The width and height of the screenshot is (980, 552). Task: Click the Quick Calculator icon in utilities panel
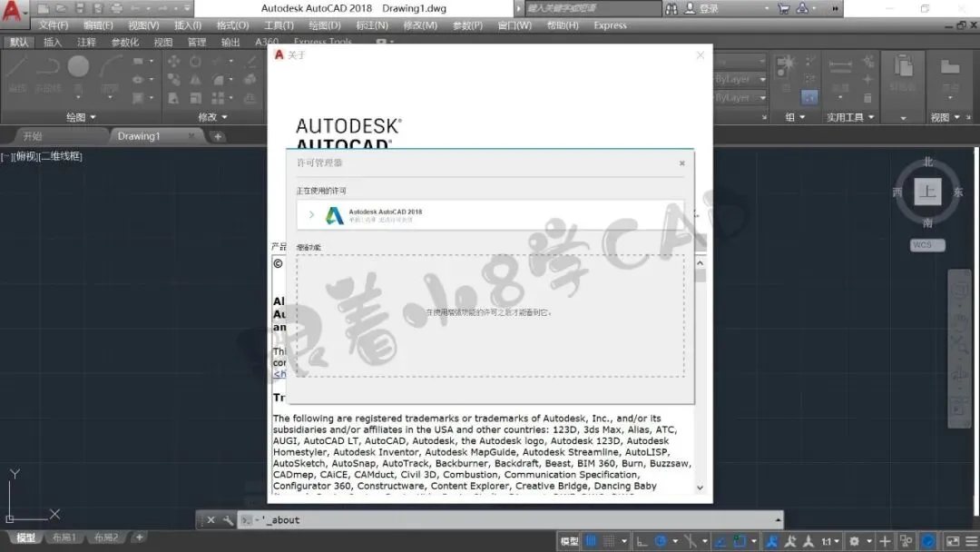pyautogui.click(x=867, y=97)
